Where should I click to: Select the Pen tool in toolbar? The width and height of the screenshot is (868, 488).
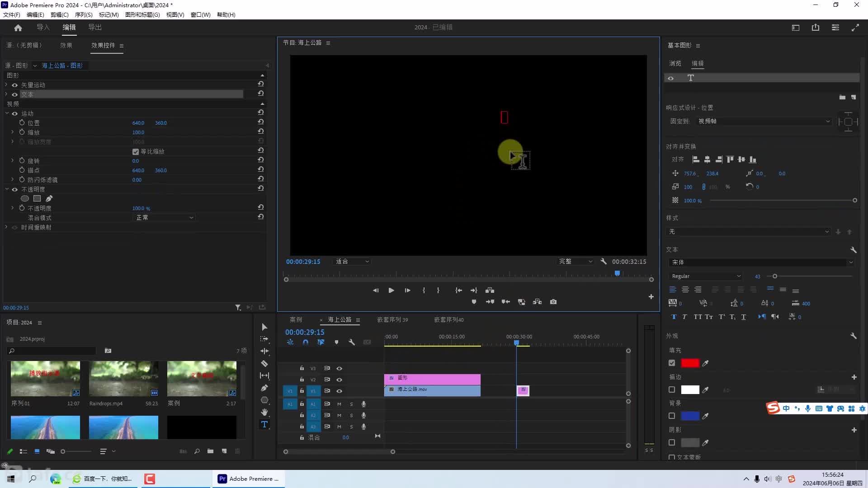pos(264,388)
